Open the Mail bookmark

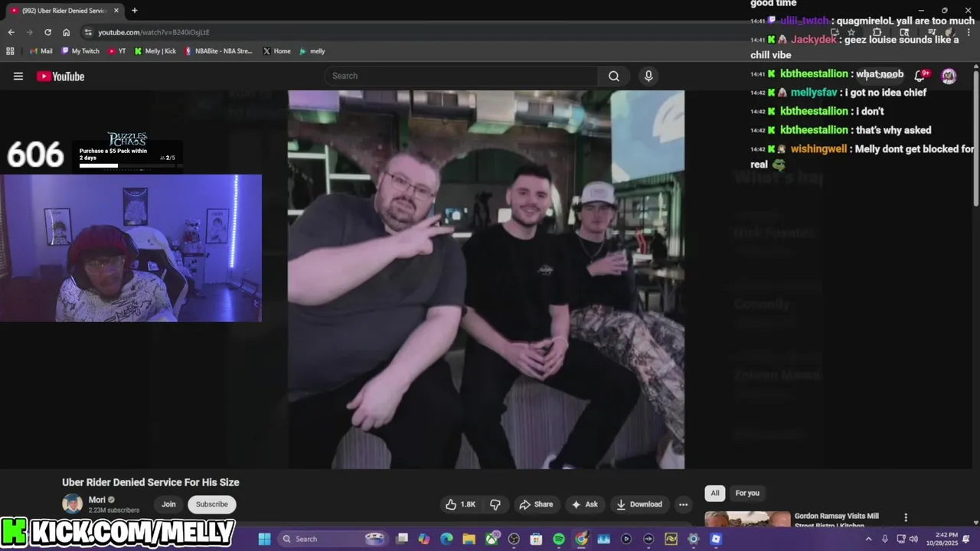click(41, 51)
